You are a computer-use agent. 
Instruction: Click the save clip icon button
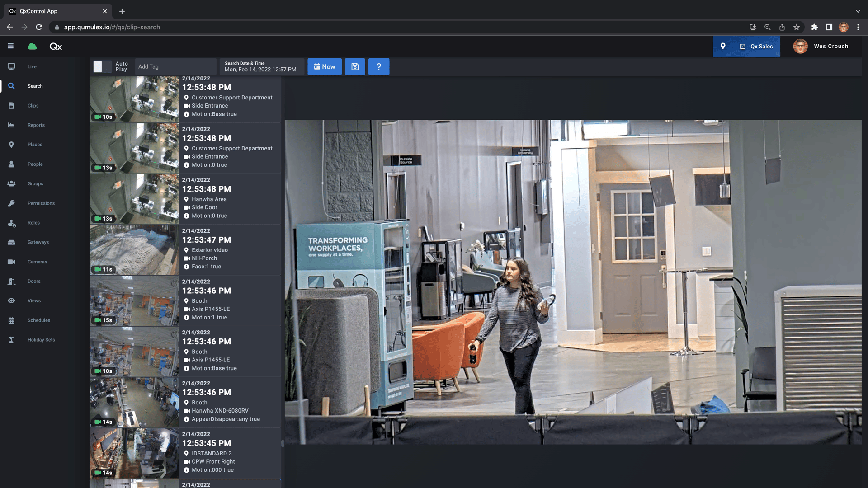355,66
